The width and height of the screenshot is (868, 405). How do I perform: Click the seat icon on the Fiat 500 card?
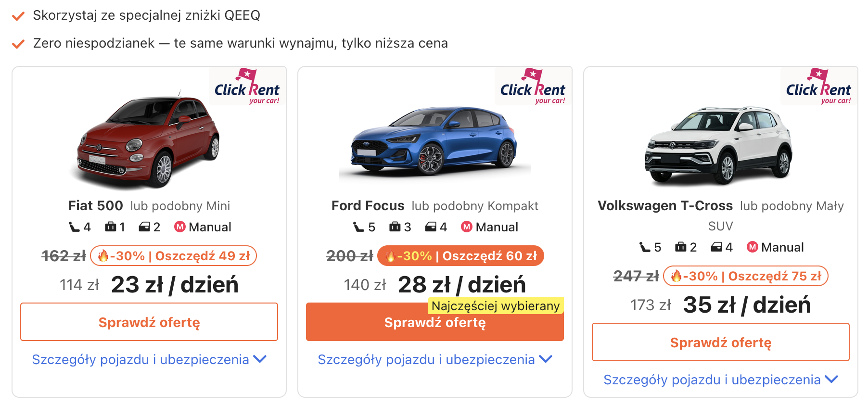pos(74,227)
